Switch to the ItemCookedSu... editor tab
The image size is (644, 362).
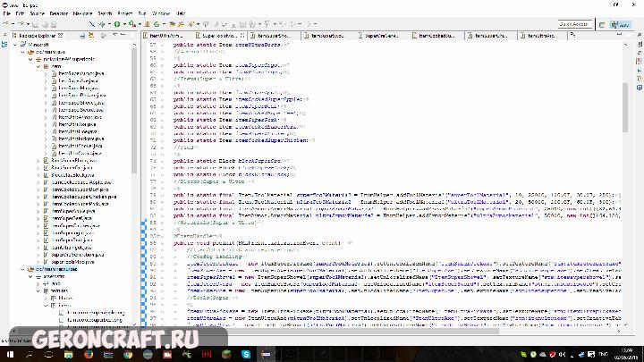(436, 35)
